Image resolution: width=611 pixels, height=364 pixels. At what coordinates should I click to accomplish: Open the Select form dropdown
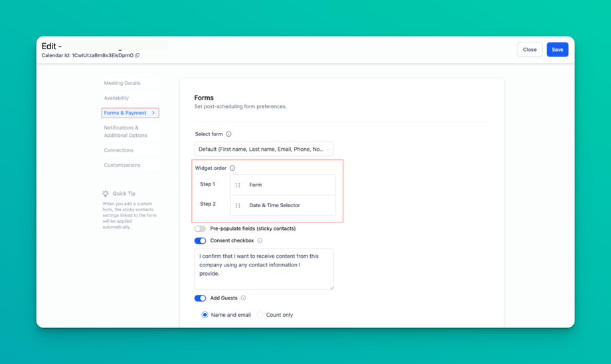264,149
